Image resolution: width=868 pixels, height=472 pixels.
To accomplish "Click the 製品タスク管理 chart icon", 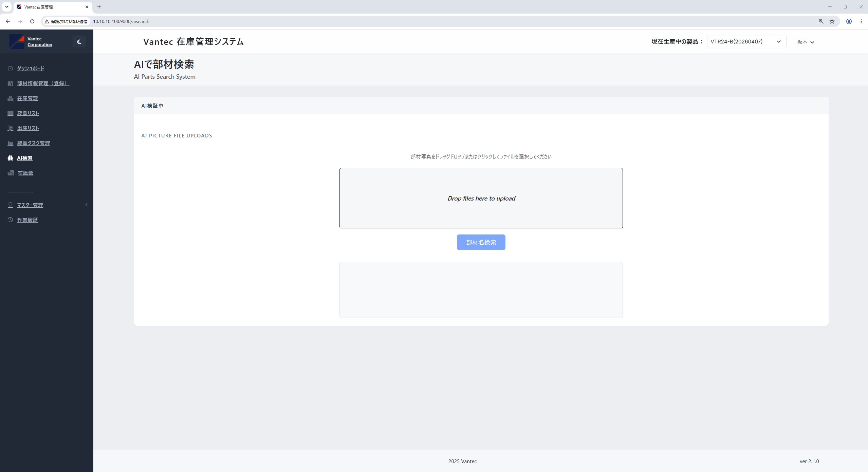I will coord(11,143).
